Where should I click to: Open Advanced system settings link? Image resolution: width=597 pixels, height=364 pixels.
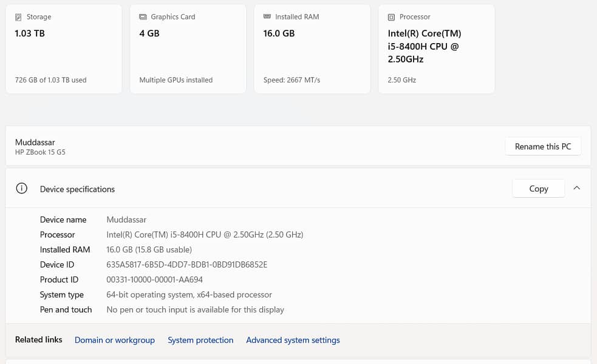(x=293, y=340)
